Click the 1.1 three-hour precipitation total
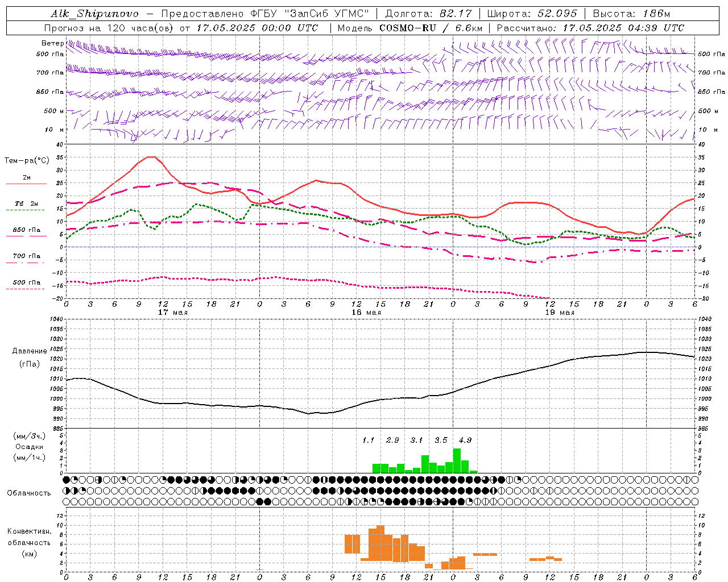Screen dimensions: 728x582 coord(369,440)
